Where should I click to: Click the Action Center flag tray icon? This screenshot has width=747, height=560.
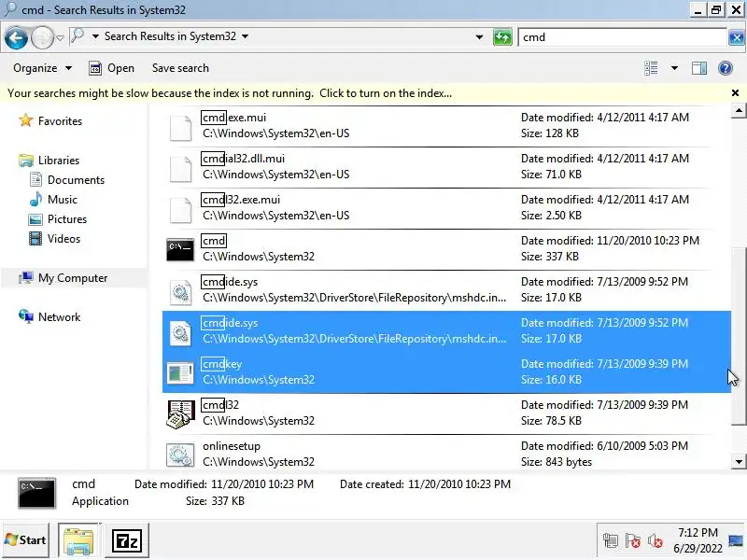(x=633, y=540)
